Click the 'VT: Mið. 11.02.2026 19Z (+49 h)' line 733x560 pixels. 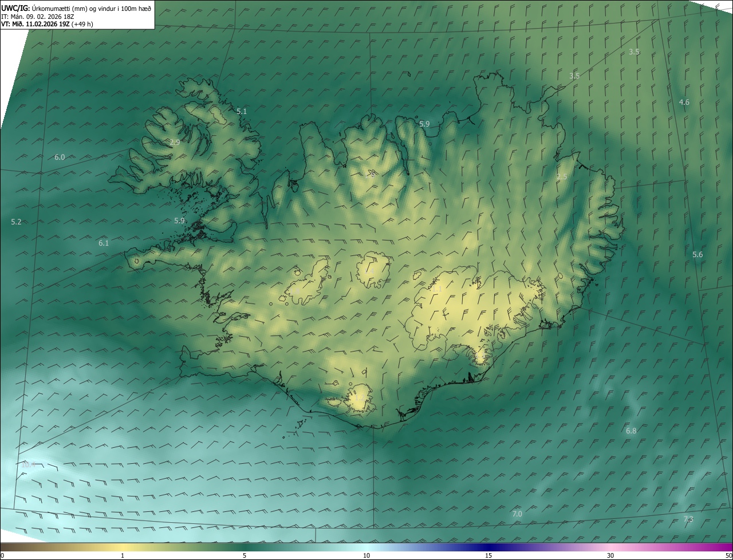tap(48, 24)
